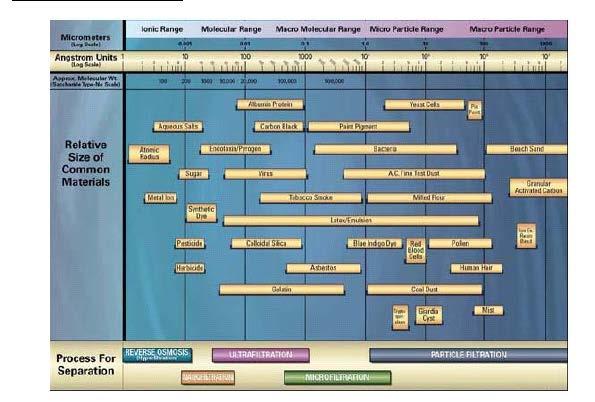Viewport: 595px width, 402px height.
Task: Click the 'Process For Separation' title
Action: [86, 364]
